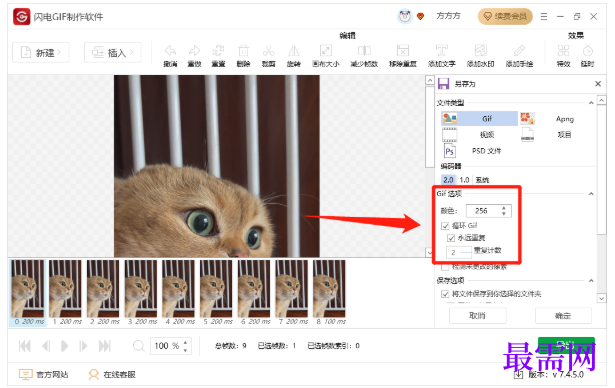Click the Rotate (旋转) toolbar icon
The width and height of the screenshot is (615, 388).
293,51
